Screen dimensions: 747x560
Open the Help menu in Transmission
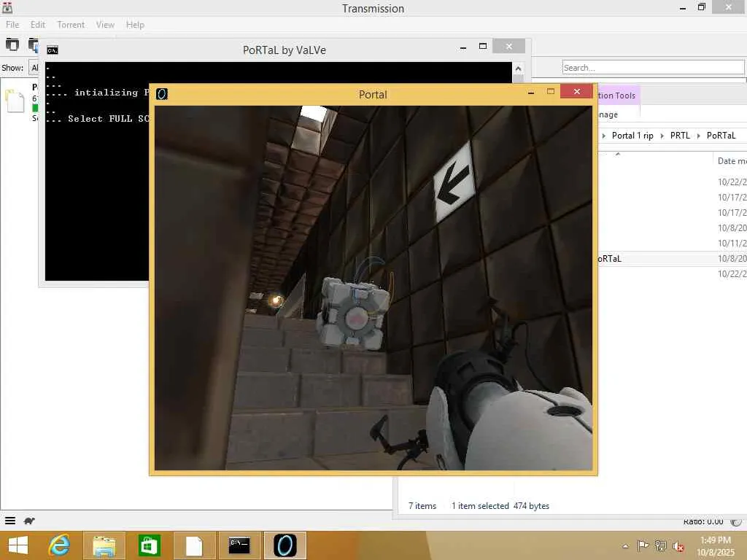(135, 25)
